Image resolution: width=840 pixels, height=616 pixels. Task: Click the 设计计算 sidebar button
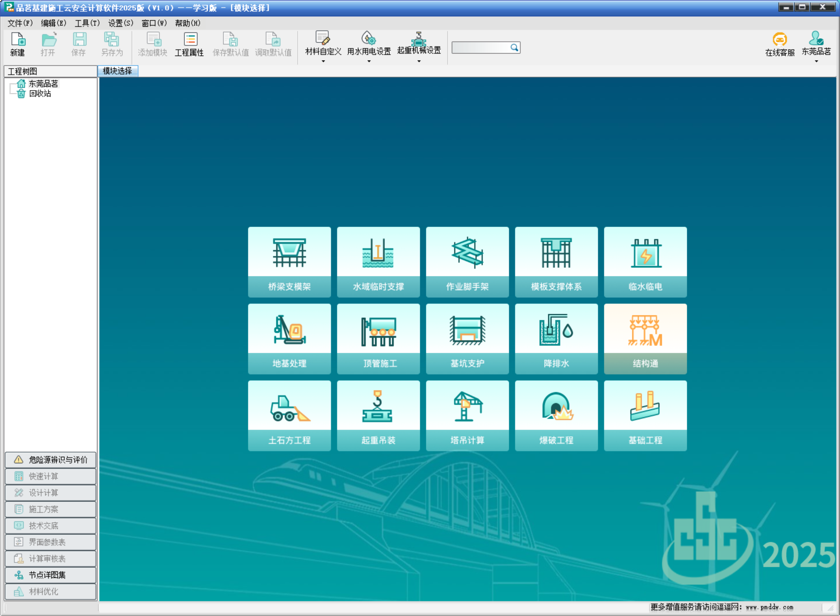(50, 493)
